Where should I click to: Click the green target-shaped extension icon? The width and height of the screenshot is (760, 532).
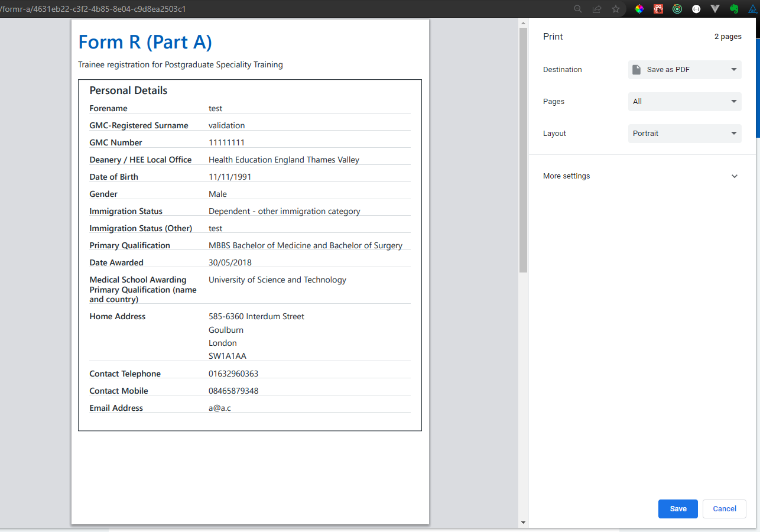[677, 9]
